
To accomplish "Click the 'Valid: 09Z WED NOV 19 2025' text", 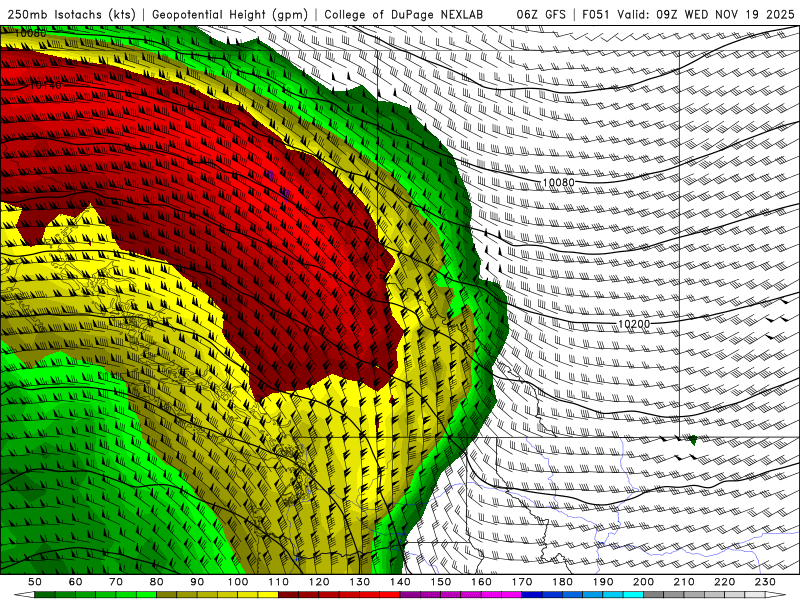I will tap(706, 14).
